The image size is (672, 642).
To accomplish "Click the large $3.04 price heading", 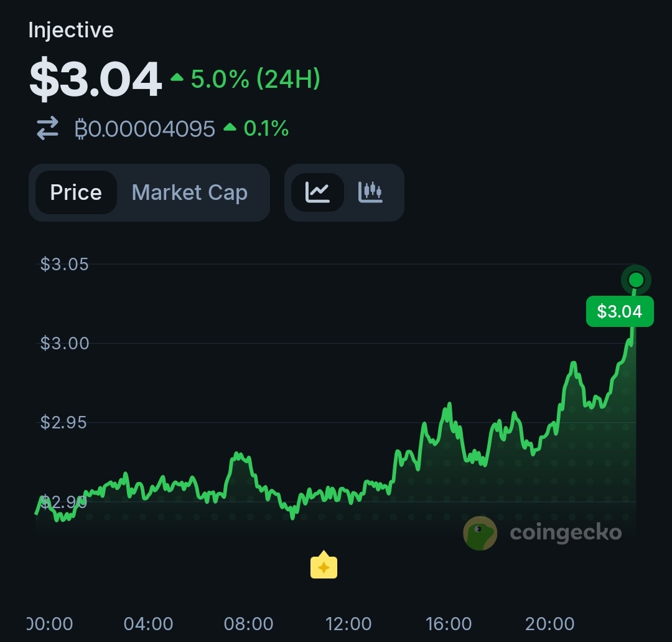I will [95, 80].
